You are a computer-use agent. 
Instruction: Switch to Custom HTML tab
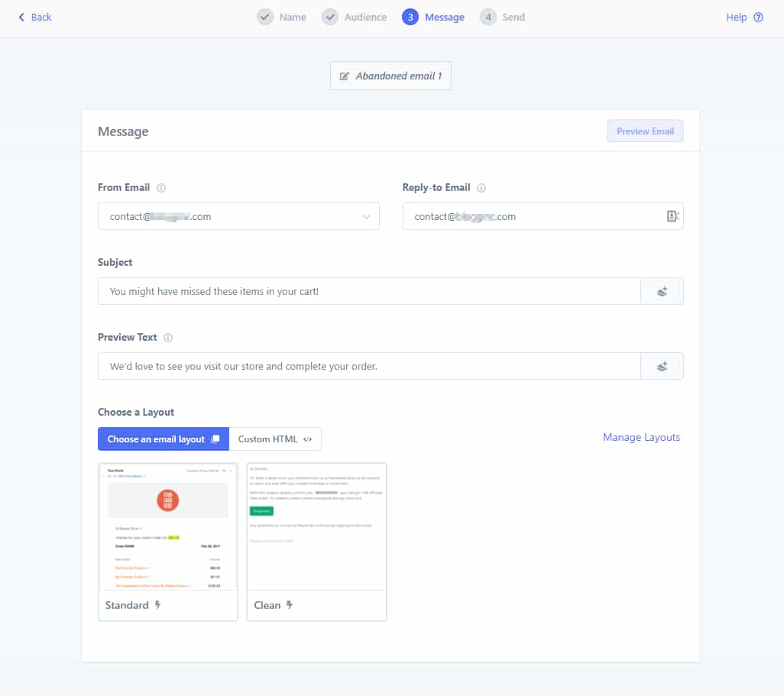click(x=275, y=439)
